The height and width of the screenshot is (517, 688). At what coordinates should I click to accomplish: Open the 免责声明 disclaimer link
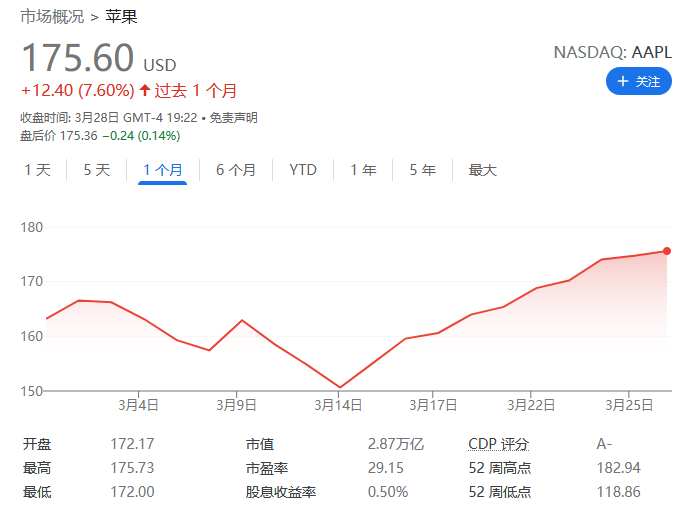click(x=233, y=118)
